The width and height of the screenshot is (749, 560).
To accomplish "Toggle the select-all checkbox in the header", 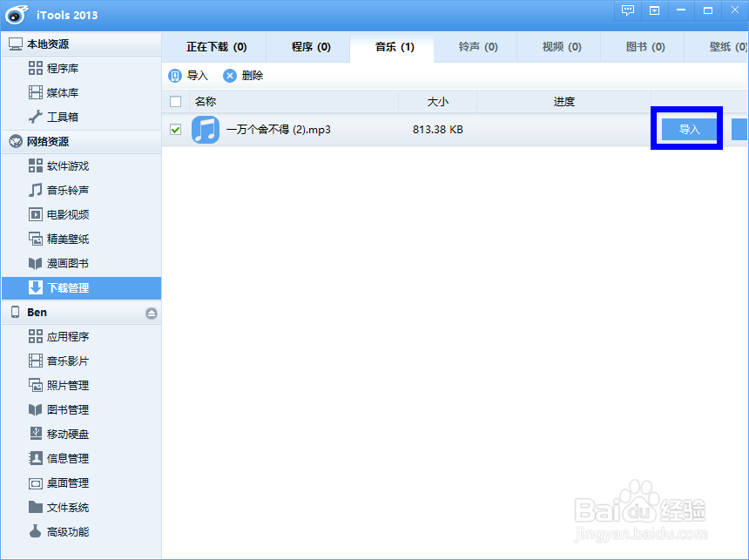I will tap(175, 101).
